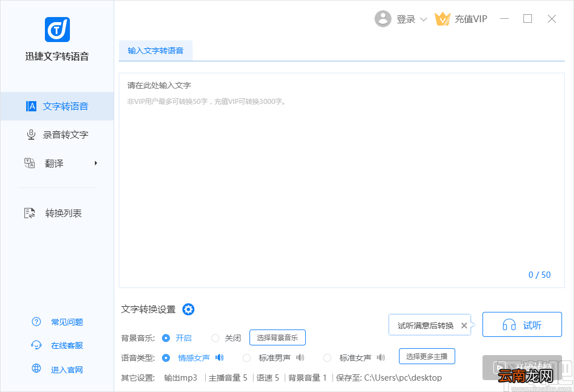Image resolution: width=574 pixels, height=392 pixels.
Task: Click the 录音转文字 microphone icon
Action: 31,135
